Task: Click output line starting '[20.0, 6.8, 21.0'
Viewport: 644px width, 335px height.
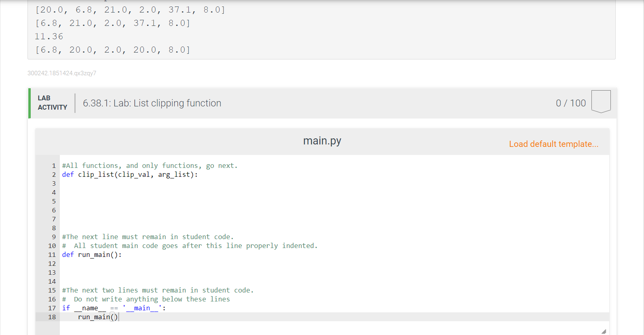Action: (x=130, y=10)
